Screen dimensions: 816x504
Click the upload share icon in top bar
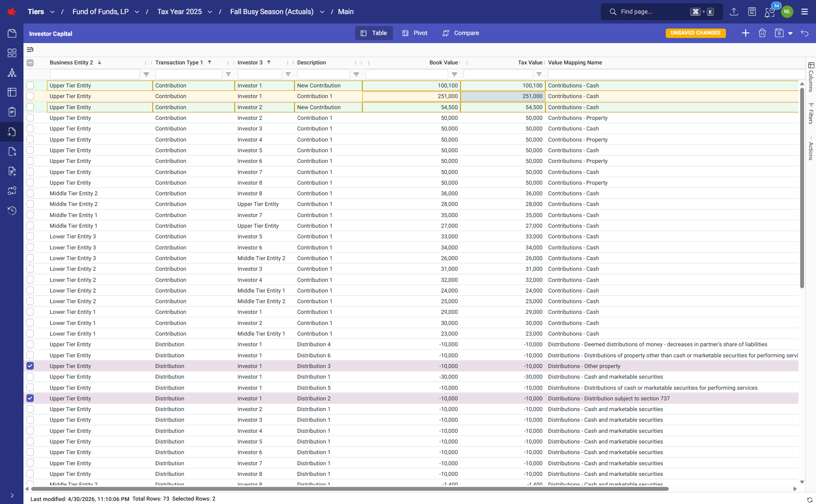[734, 12]
